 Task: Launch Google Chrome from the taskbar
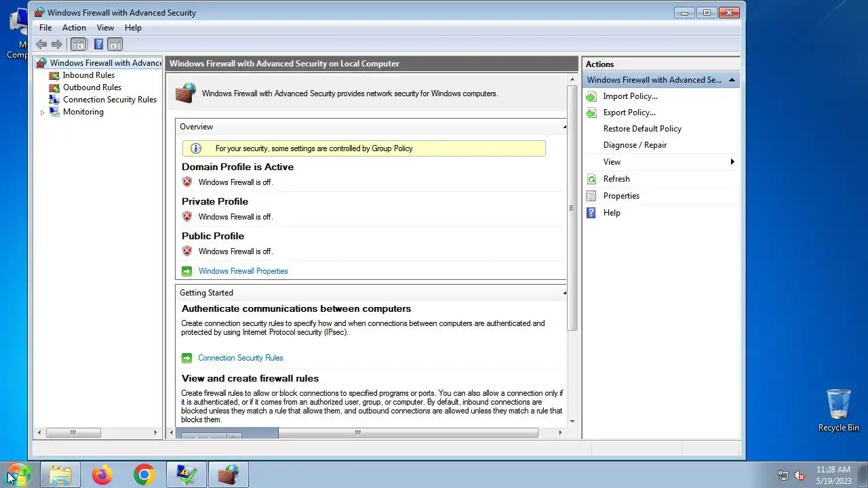coord(144,474)
